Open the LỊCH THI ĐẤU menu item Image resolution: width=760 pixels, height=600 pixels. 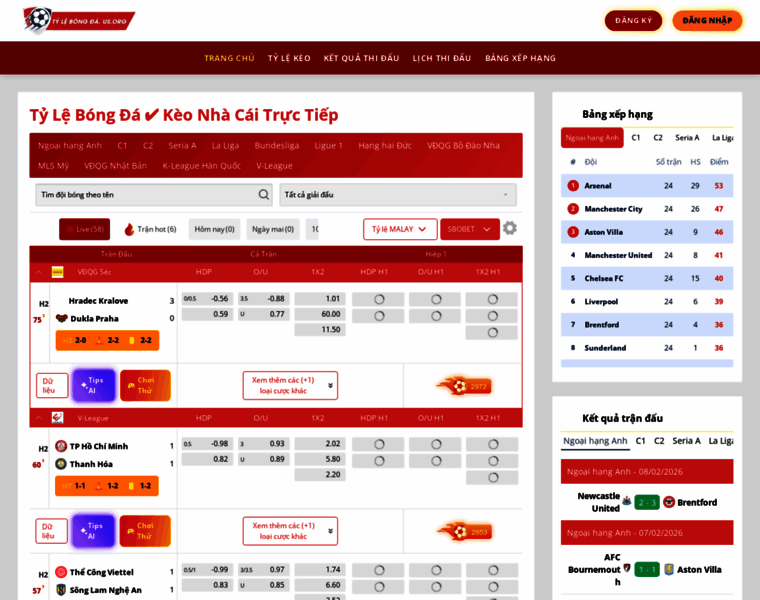point(442,58)
